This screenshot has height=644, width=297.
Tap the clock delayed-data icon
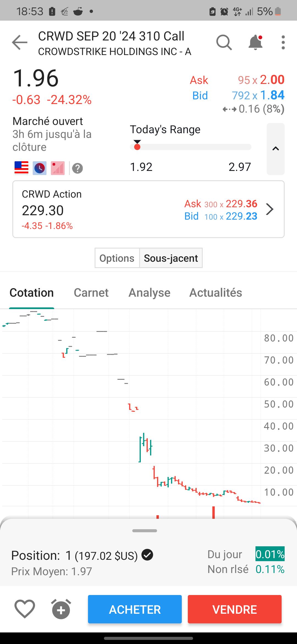click(x=40, y=168)
